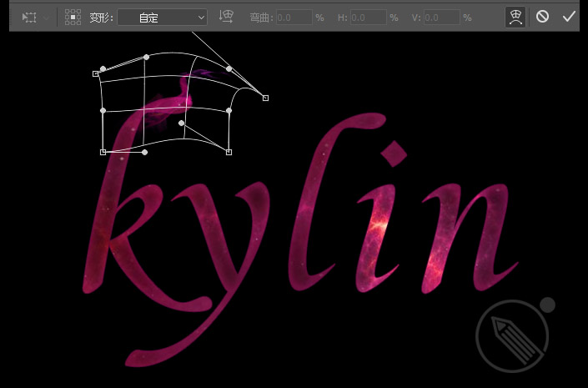Open the tool preset picker arrow

pyautogui.click(x=47, y=18)
